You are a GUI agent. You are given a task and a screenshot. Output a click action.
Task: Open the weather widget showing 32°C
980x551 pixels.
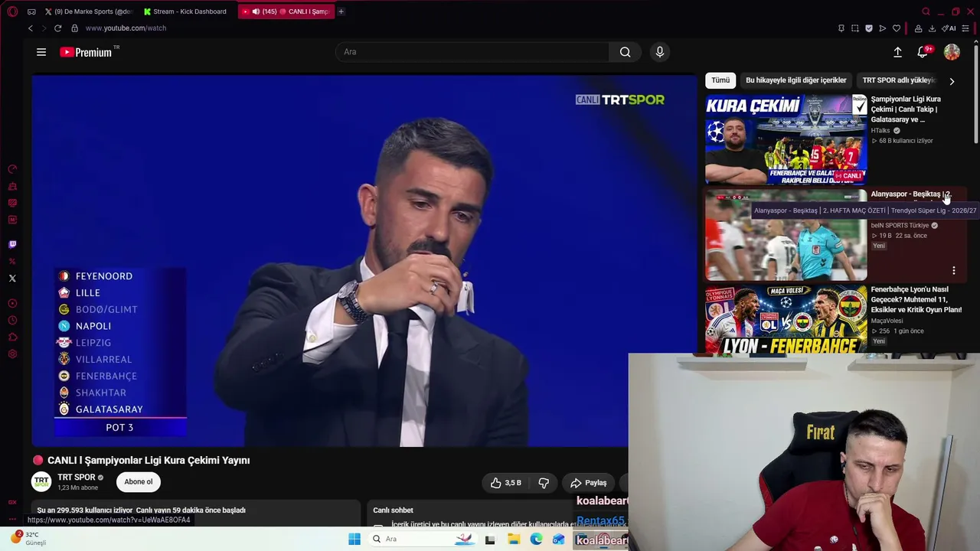point(28,539)
